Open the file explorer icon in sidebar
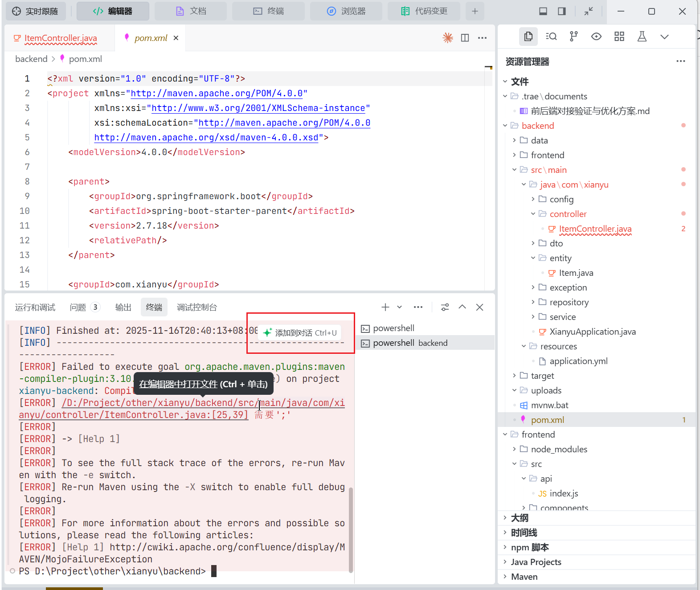 click(528, 37)
